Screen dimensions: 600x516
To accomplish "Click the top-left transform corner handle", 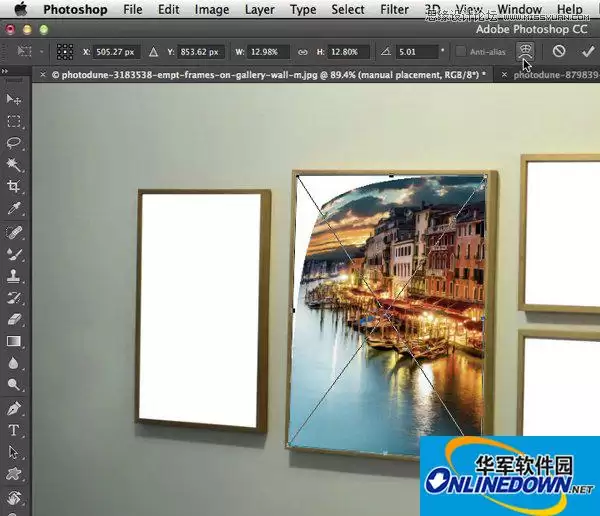I will pyautogui.click(x=298, y=176).
